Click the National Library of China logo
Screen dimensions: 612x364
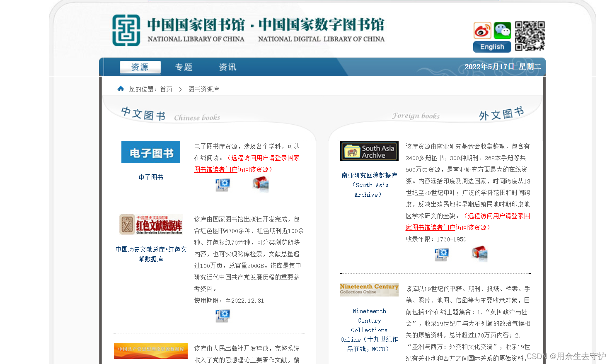tap(126, 30)
